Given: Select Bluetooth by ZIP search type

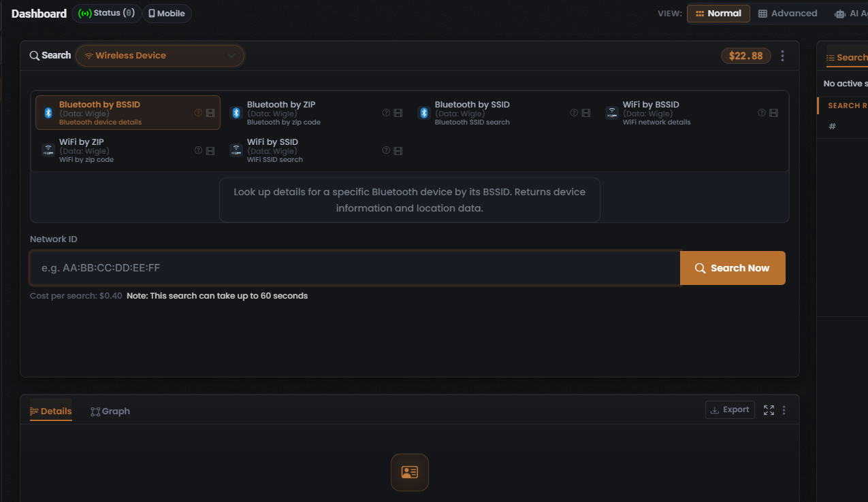Looking at the screenshot, I should (x=316, y=113).
